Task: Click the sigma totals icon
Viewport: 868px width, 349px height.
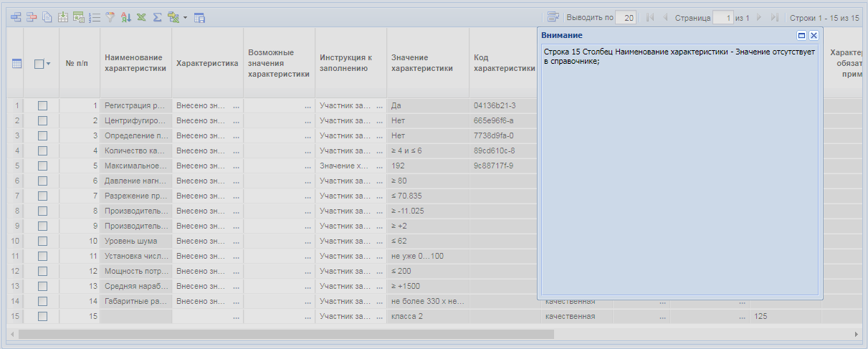Action: pyautogui.click(x=157, y=17)
